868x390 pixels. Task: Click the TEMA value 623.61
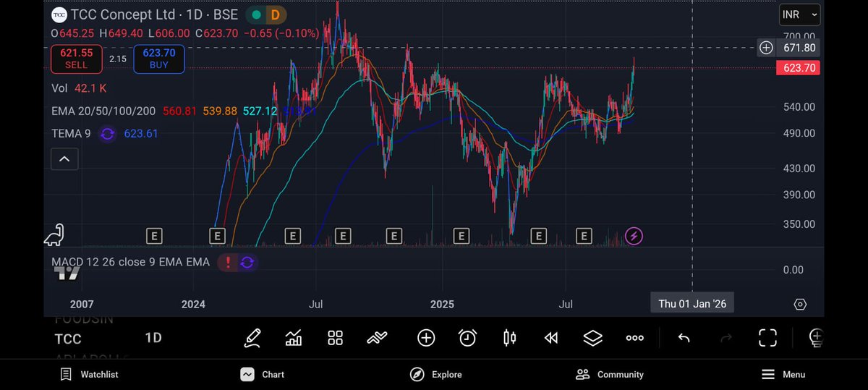click(x=140, y=134)
